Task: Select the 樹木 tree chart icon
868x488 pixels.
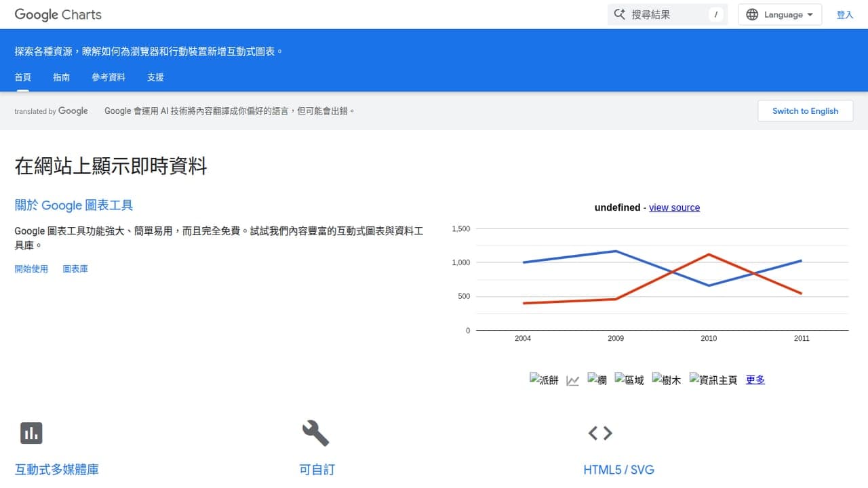Action: pos(666,380)
